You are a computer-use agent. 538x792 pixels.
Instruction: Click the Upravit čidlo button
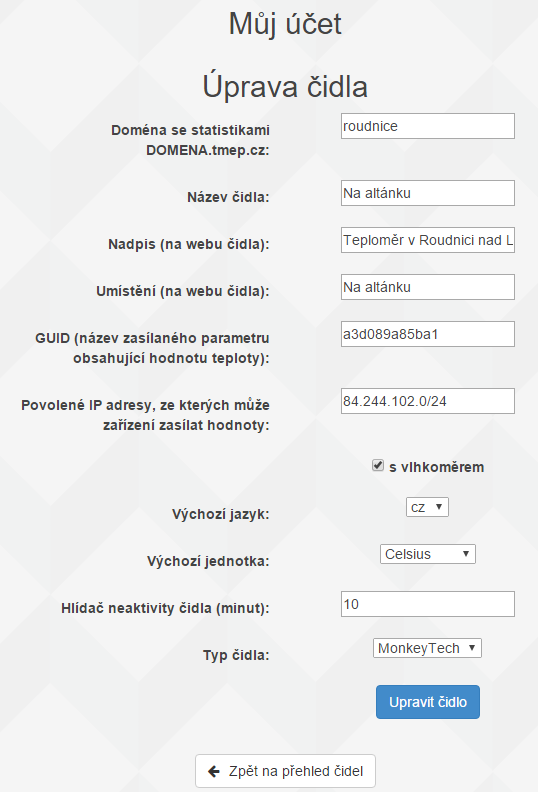pos(428,702)
